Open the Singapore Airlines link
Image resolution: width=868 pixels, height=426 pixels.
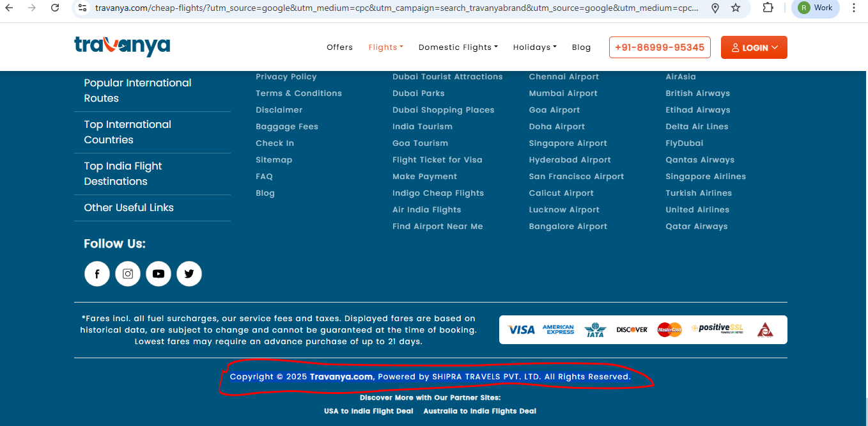tap(705, 177)
